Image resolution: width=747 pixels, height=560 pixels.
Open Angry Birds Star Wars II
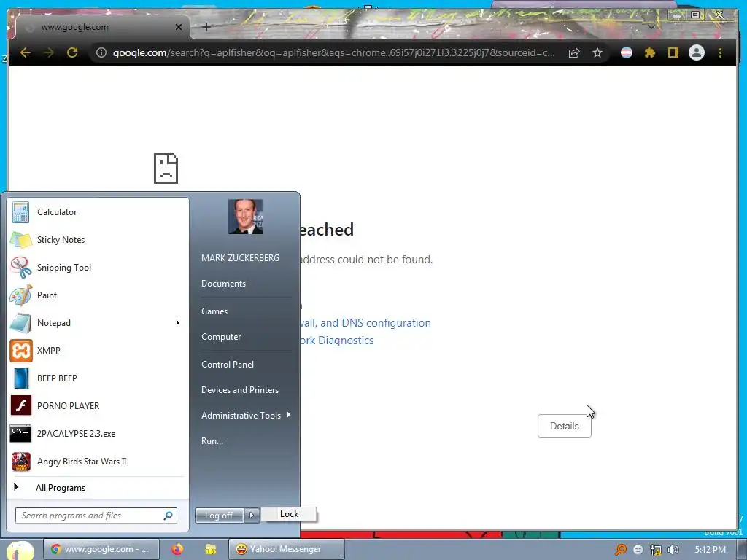point(98,462)
